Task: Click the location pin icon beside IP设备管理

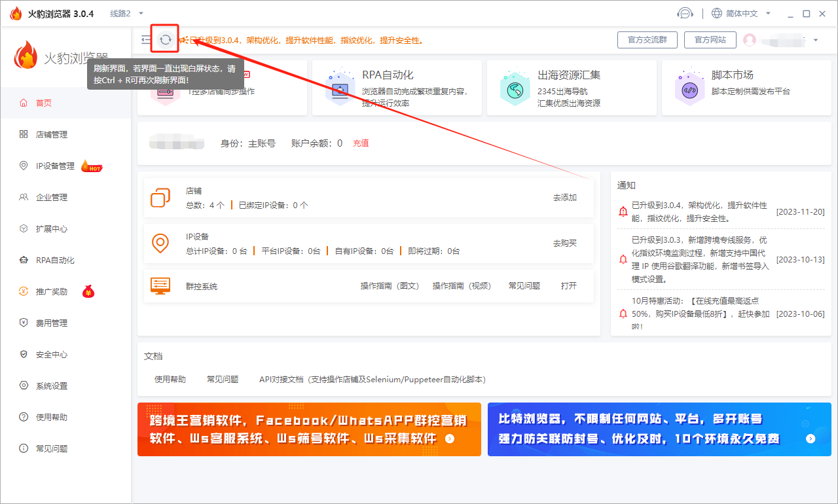Action: [24, 166]
